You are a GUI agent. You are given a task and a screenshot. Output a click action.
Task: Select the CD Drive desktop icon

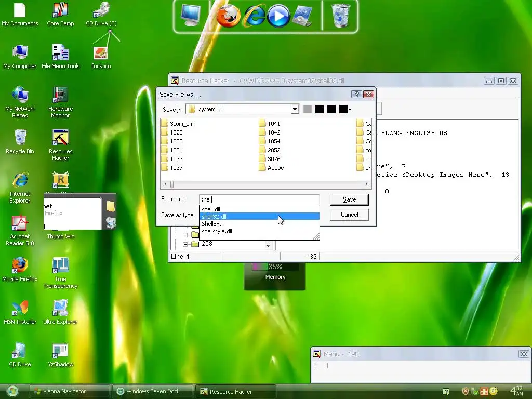point(20,355)
